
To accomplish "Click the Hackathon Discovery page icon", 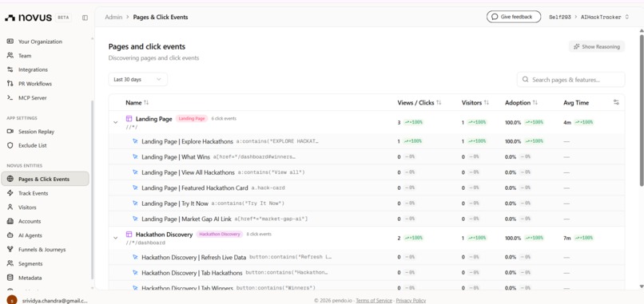I will 129,235.
